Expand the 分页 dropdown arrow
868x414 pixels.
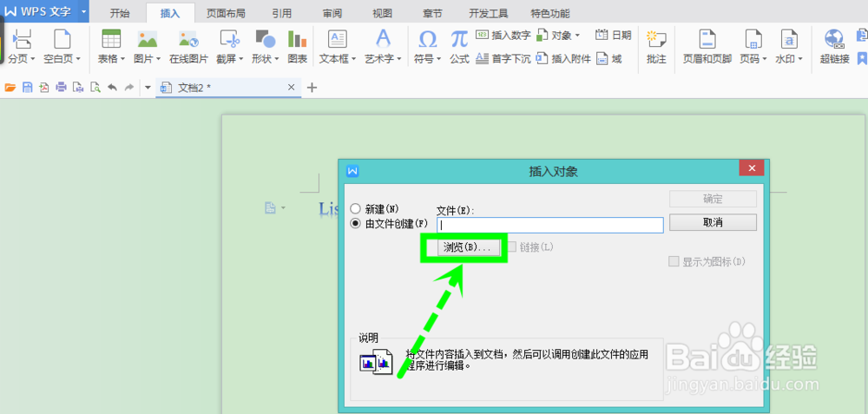point(33,59)
